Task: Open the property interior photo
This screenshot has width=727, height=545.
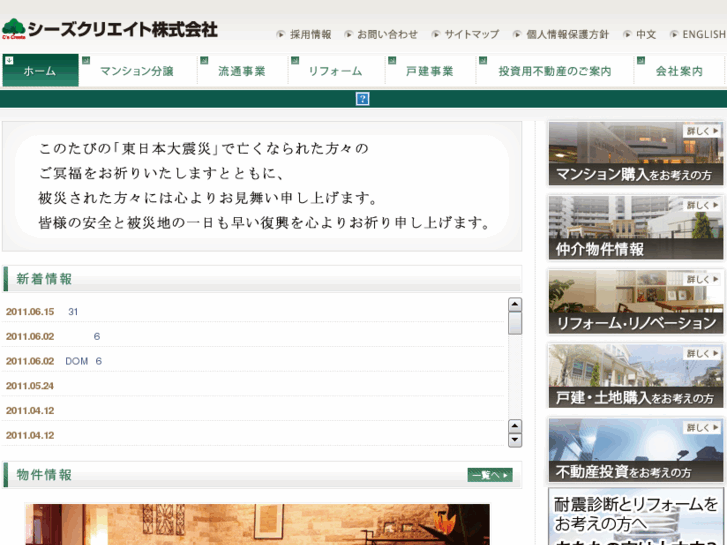Action: [x=257, y=524]
